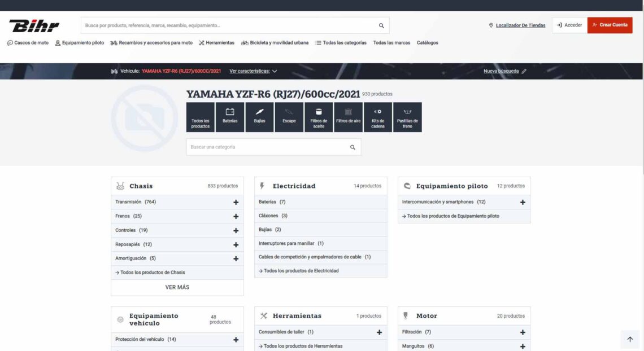Open the Pastillas de freno tile
The image size is (644, 351).
point(407,117)
